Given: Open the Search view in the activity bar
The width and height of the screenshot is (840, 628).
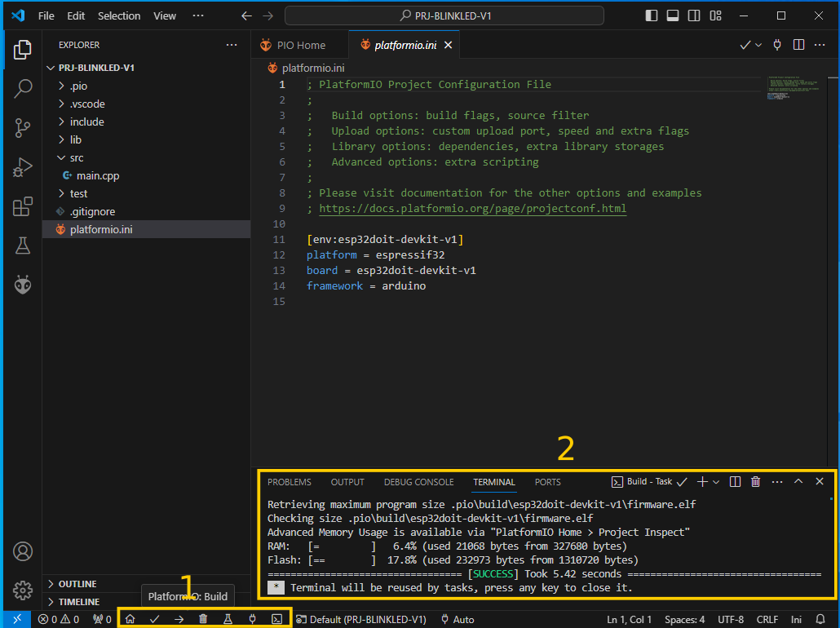Looking at the screenshot, I should coord(23,88).
